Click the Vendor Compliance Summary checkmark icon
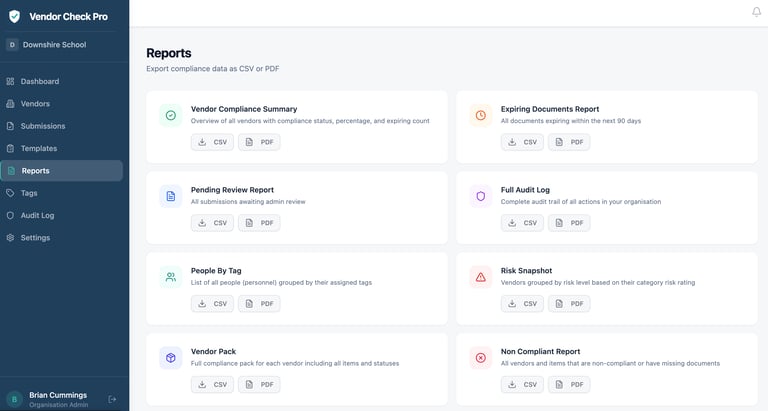768x411 pixels. (x=171, y=115)
